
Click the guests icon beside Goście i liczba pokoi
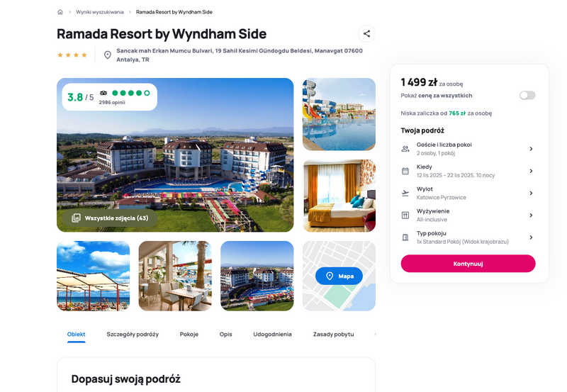point(405,149)
